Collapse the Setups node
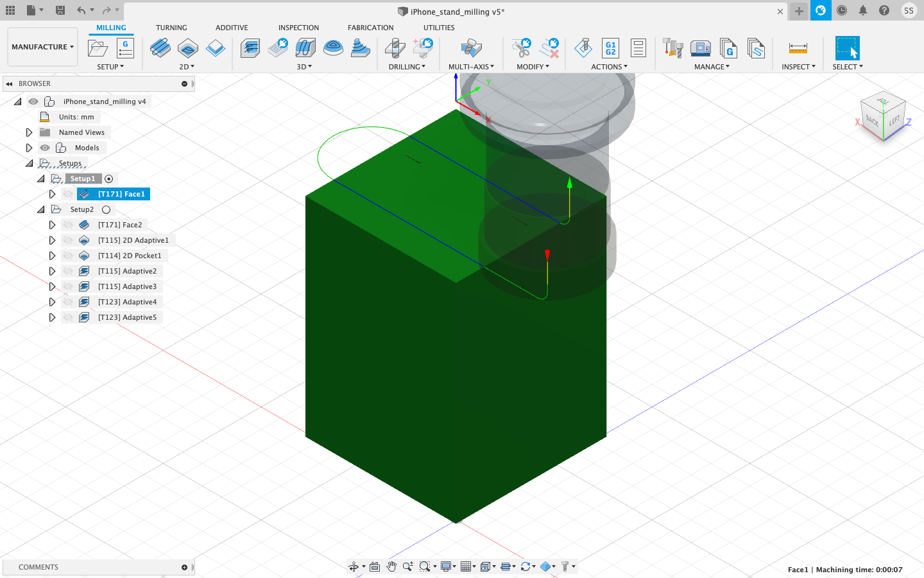Screen dimensions: 924x578 point(29,163)
